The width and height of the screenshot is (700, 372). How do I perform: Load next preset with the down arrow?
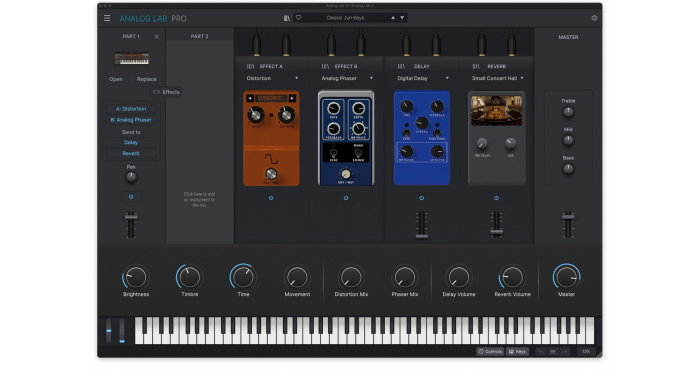tap(402, 18)
